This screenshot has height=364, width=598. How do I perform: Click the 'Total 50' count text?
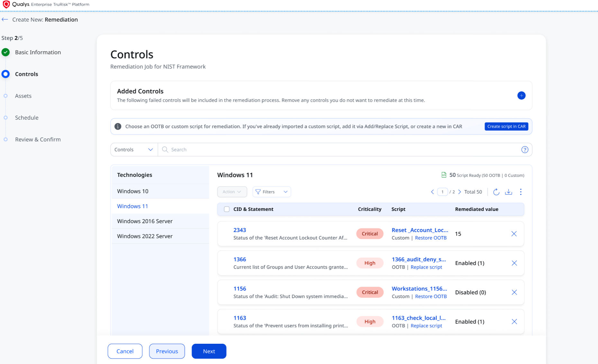[473, 192]
